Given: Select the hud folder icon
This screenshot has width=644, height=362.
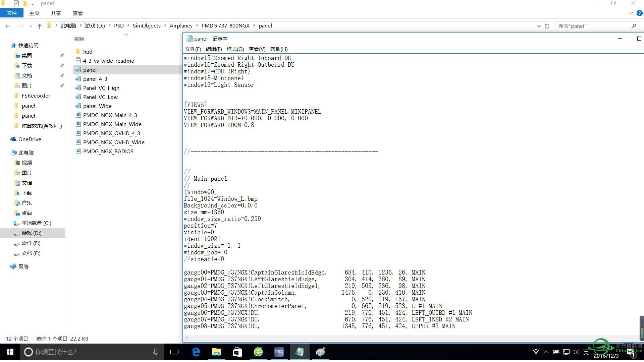Looking at the screenshot, I should coord(78,51).
